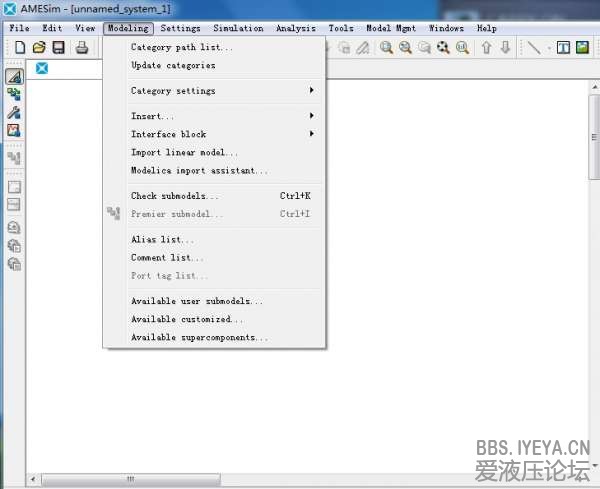
Task: Open Modelica import assistant
Action: pos(199,170)
